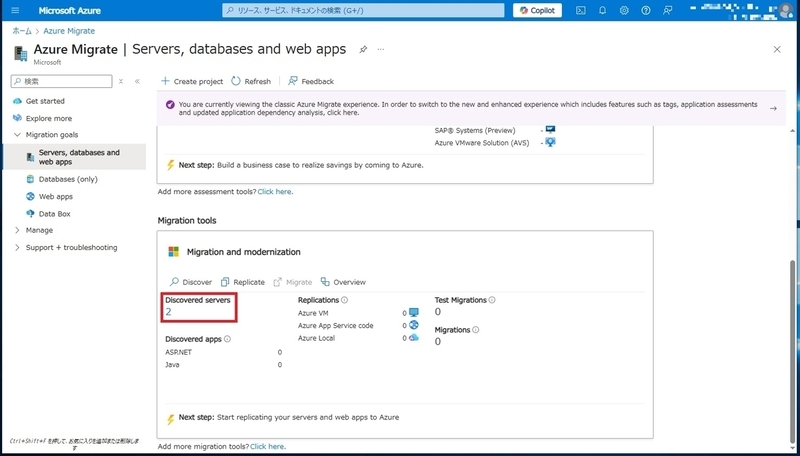Open Explore more in sidebar
Image resolution: width=800 pixels, height=456 pixels.
pos(48,118)
